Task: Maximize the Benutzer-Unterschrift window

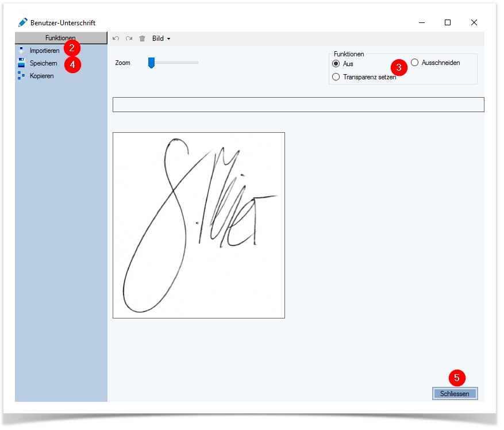Action: [x=448, y=22]
